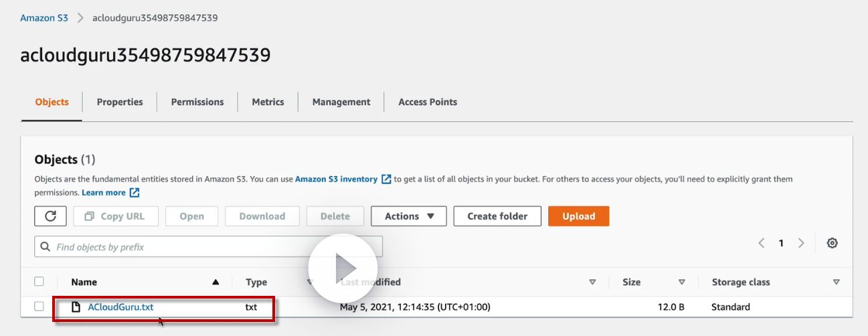
Task: Click page number 1 in pagination
Action: click(x=781, y=244)
